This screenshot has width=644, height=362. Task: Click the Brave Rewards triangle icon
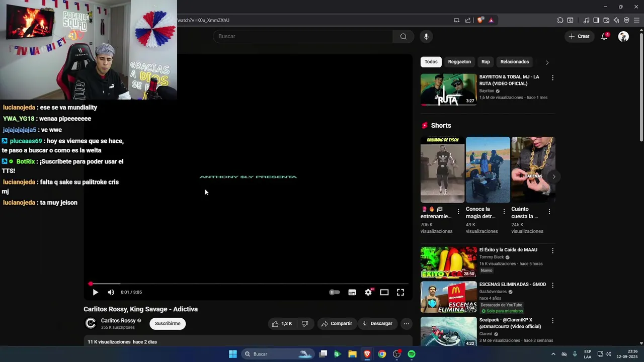point(491,20)
